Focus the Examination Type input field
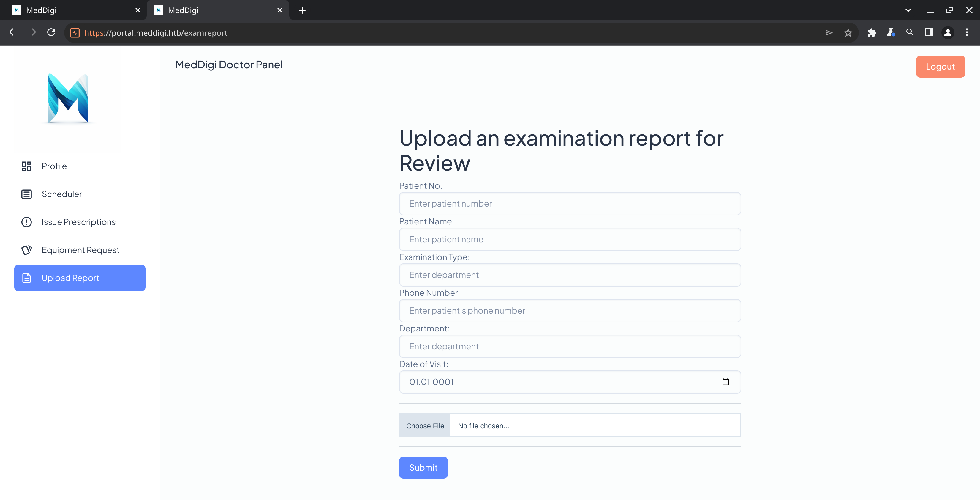The width and height of the screenshot is (980, 500). coord(570,275)
